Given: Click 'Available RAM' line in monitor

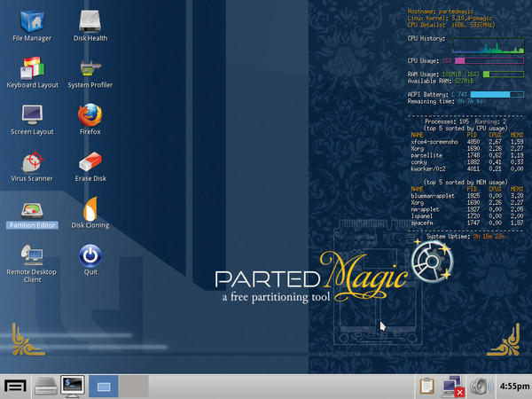Looking at the screenshot, I should click(x=441, y=81).
